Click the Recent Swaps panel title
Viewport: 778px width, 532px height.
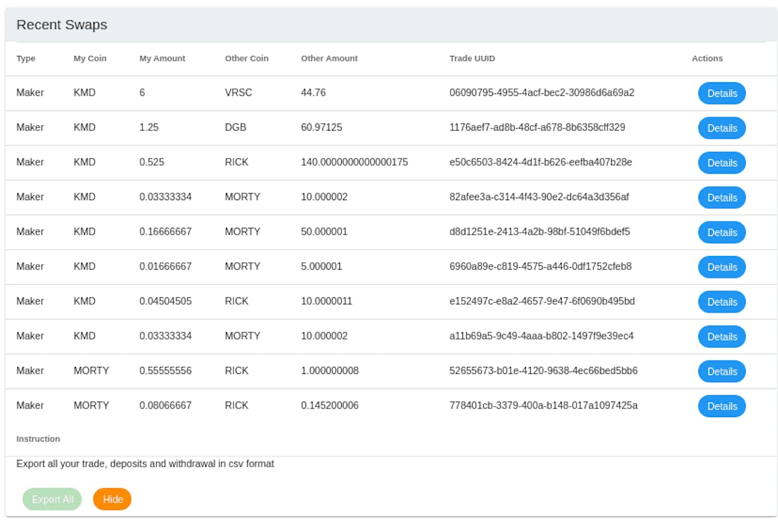61,25
